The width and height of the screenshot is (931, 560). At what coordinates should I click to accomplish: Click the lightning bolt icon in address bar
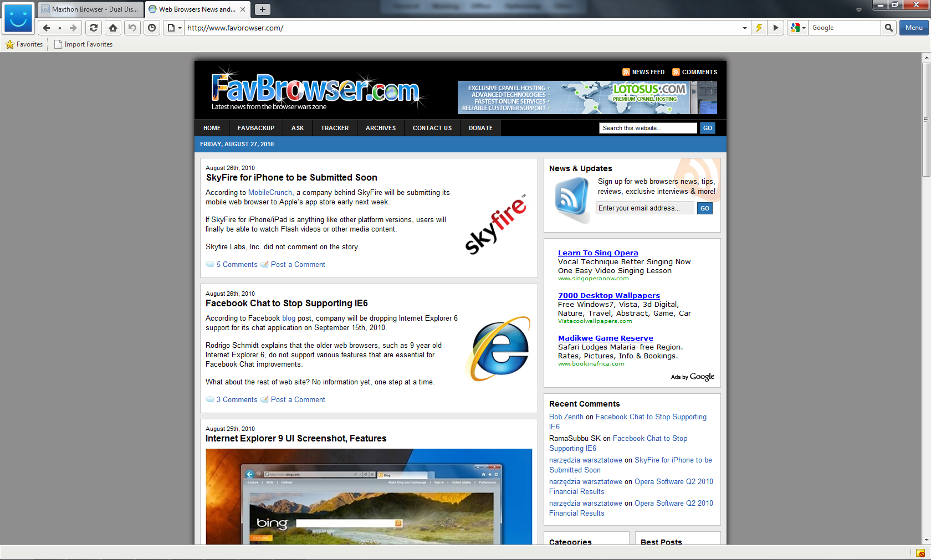click(759, 28)
